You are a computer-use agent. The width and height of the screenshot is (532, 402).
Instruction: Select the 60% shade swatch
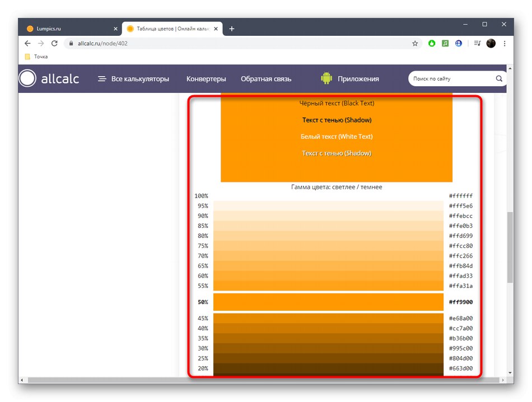[x=328, y=276]
